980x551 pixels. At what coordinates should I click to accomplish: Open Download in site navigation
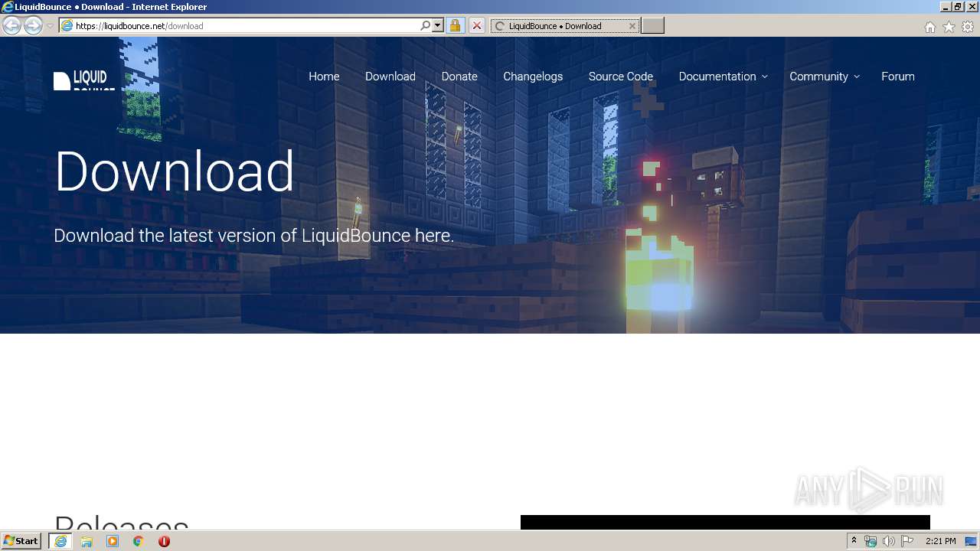(390, 77)
